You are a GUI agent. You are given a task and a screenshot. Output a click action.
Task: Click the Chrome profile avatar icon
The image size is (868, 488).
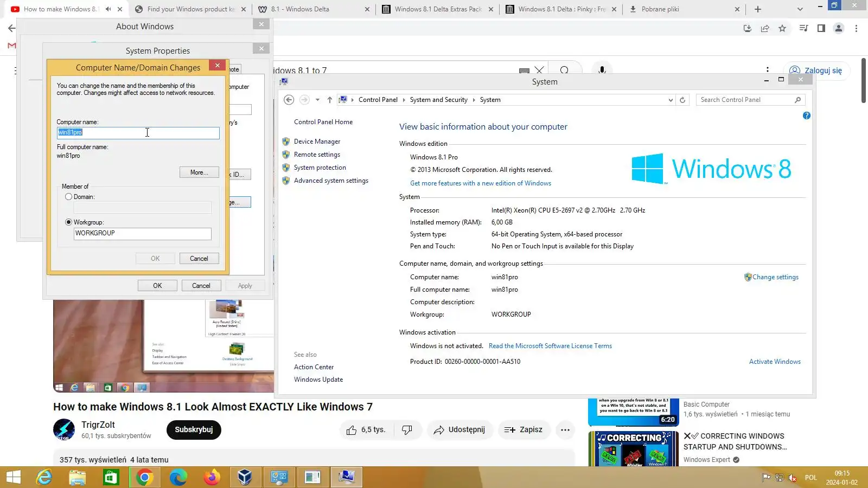[x=839, y=28]
